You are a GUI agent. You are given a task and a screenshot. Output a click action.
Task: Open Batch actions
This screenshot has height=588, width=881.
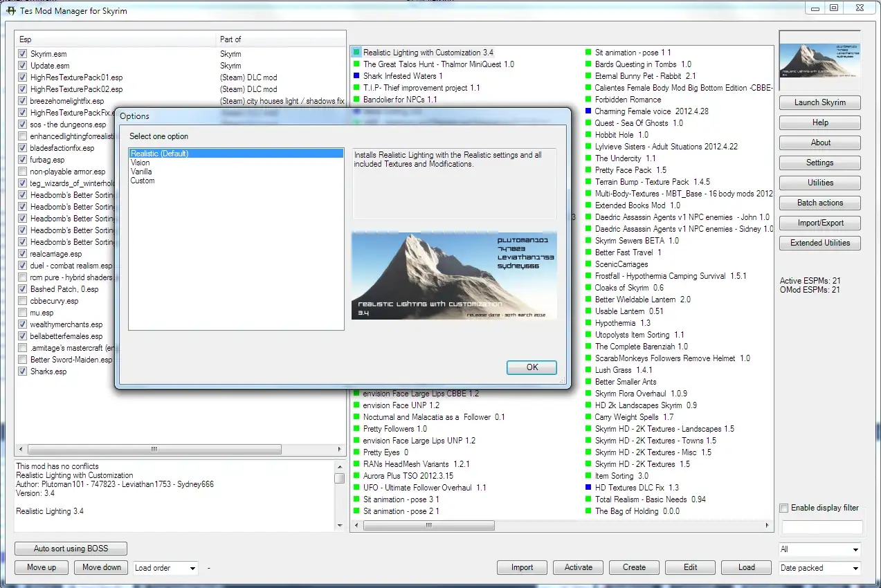tap(819, 203)
